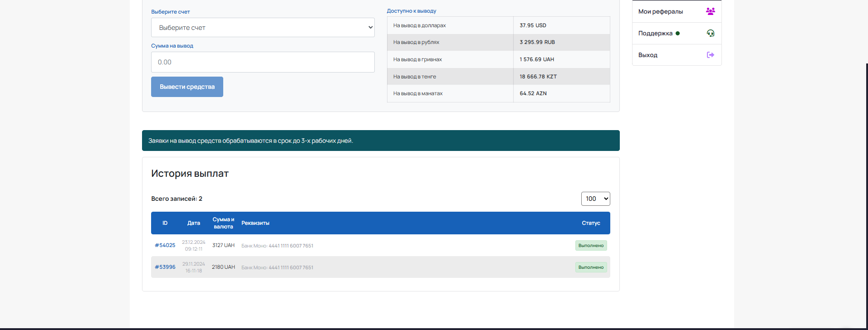Click the green online status dot

coord(678,33)
